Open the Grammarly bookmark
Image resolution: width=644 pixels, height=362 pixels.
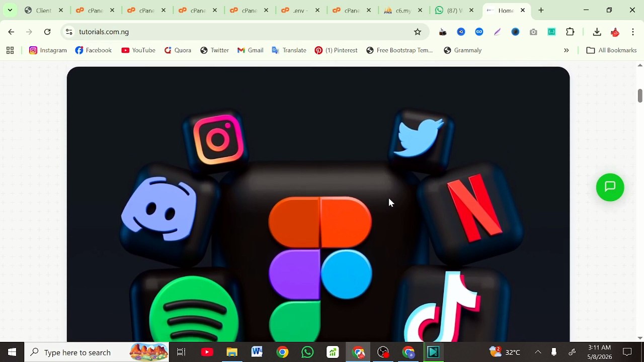click(462, 50)
